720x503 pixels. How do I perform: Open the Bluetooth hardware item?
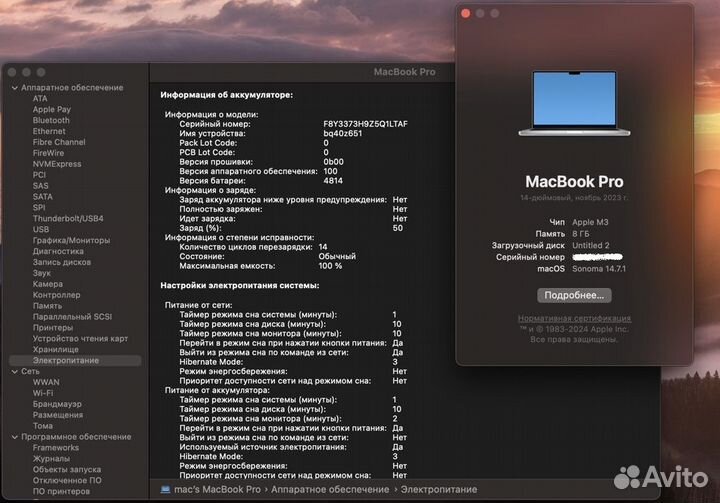pyautogui.click(x=51, y=120)
